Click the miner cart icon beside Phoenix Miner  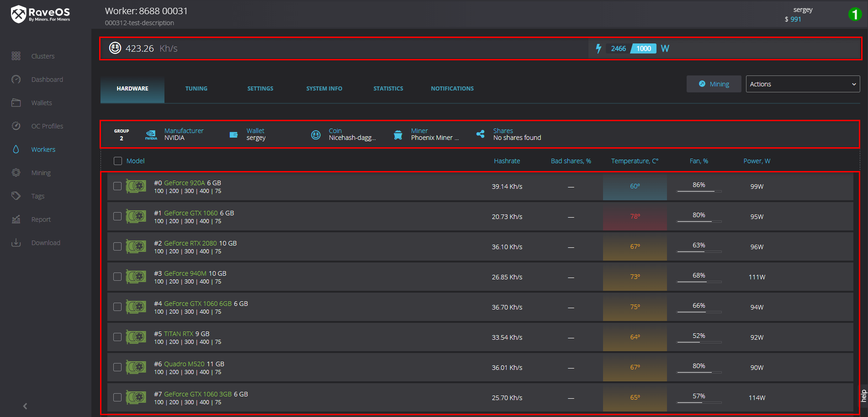click(398, 134)
